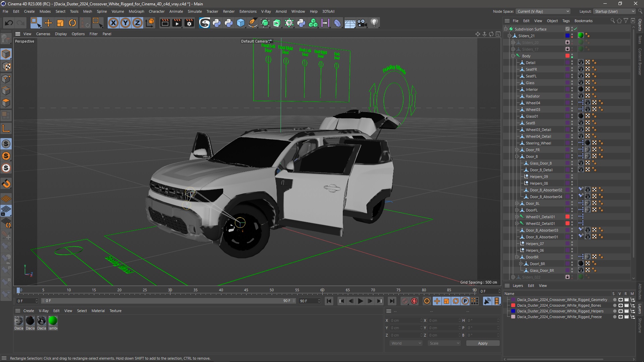
Task: Enable Axis mode L icon
Action: coord(6,129)
